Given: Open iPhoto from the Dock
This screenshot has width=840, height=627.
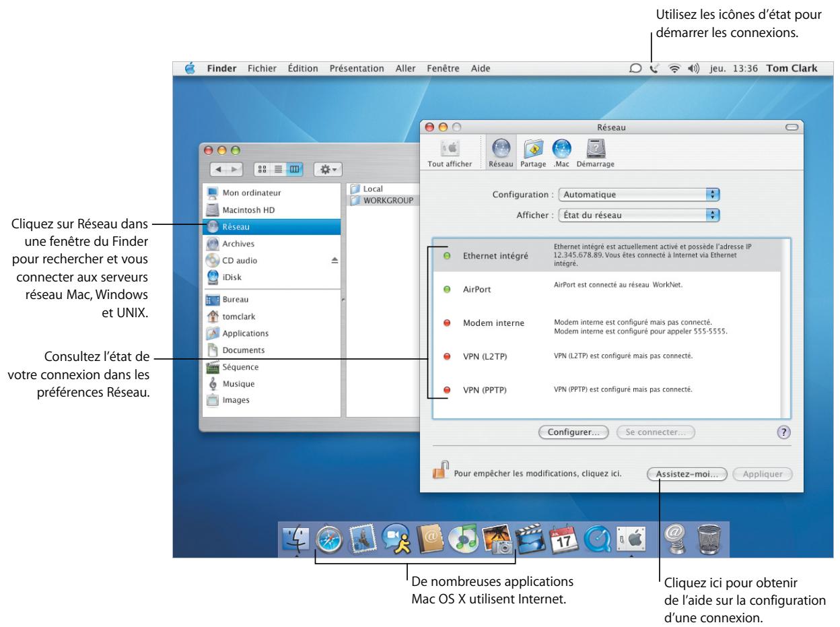Looking at the screenshot, I should click(x=497, y=539).
